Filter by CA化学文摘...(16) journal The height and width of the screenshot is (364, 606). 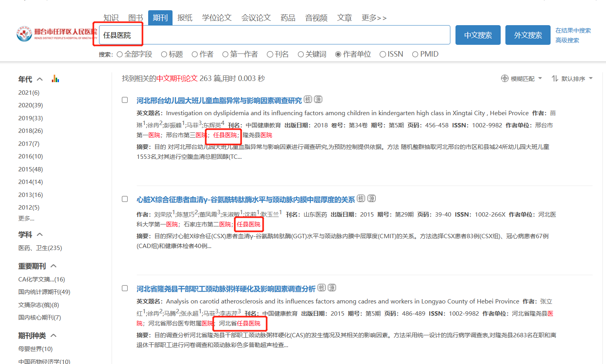(42, 279)
